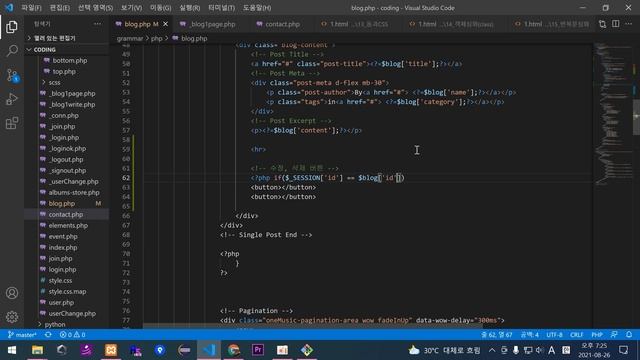
Task: Click grammar in the breadcrumb
Action: coord(130,38)
